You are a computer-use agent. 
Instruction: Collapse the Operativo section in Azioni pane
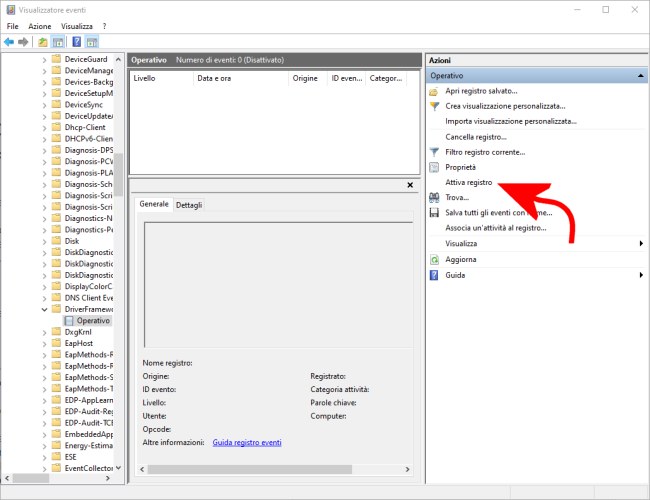(640, 76)
